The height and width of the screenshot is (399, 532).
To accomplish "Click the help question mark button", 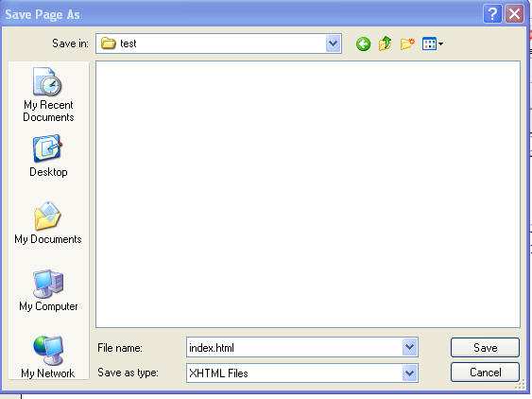I will click(x=492, y=14).
